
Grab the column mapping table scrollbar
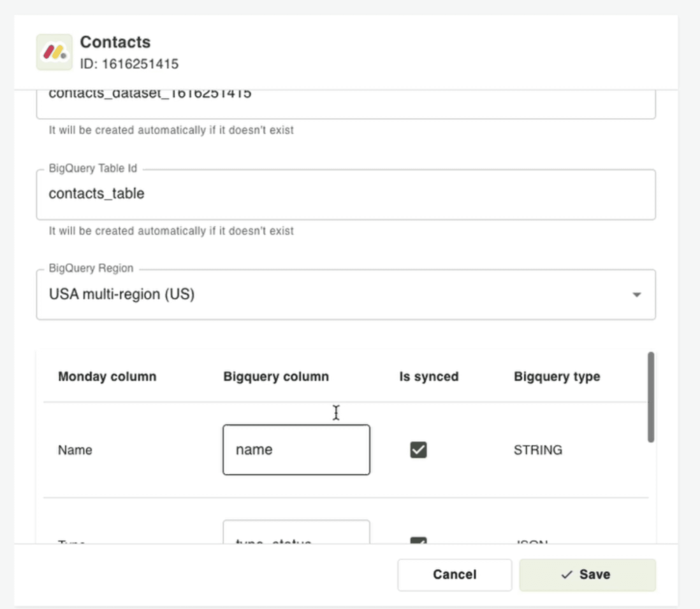pyautogui.click(x=651, y=397)
